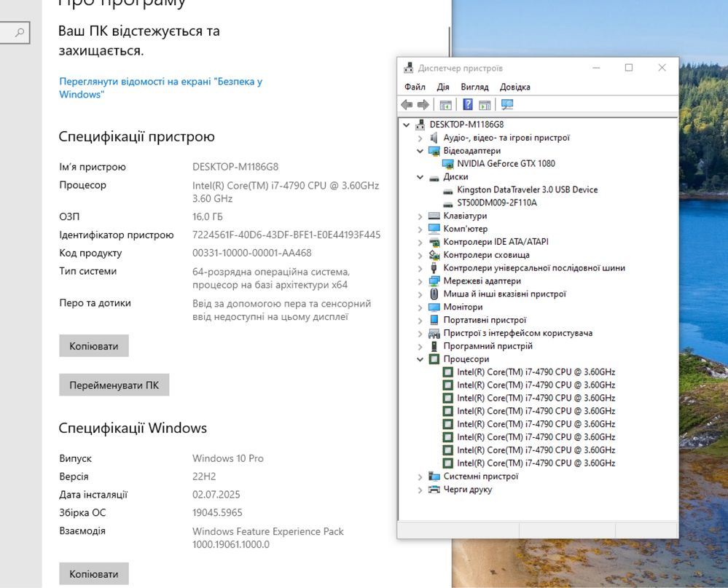Click the Мережеві адаптери icon

(434, 281)
